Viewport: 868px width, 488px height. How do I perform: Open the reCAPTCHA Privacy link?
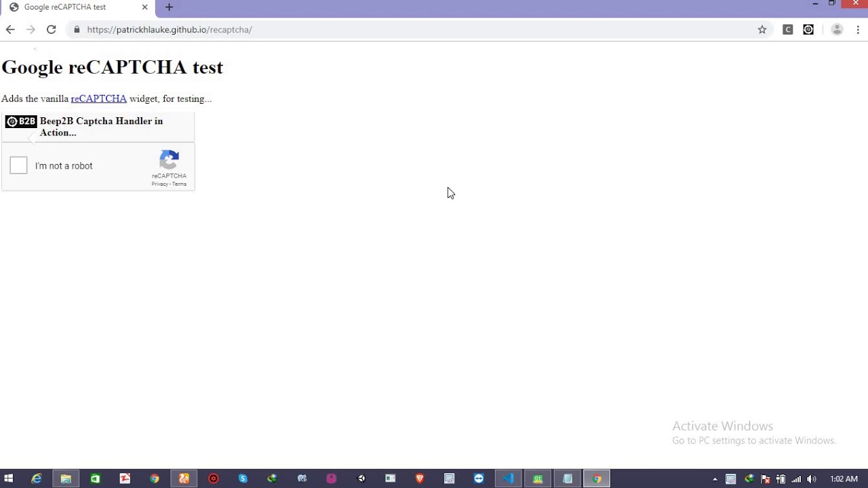click(159, 184)
